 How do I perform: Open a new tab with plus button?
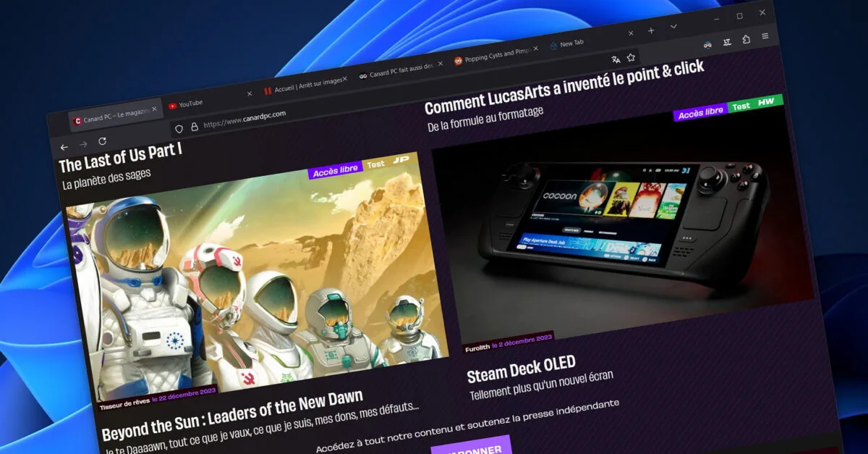click(x=651, y=30)
